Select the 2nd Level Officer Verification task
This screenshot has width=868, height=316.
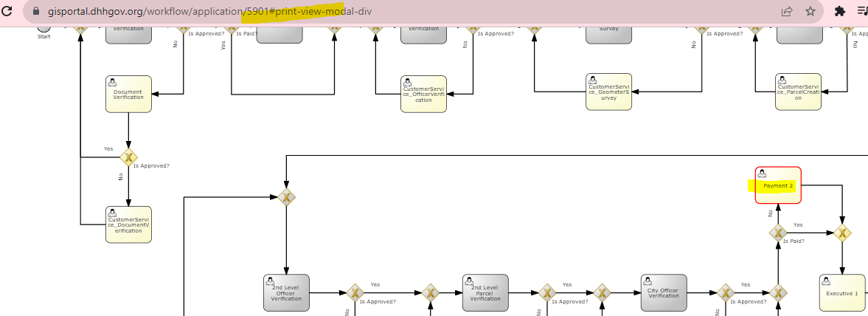tap(286, 292)
